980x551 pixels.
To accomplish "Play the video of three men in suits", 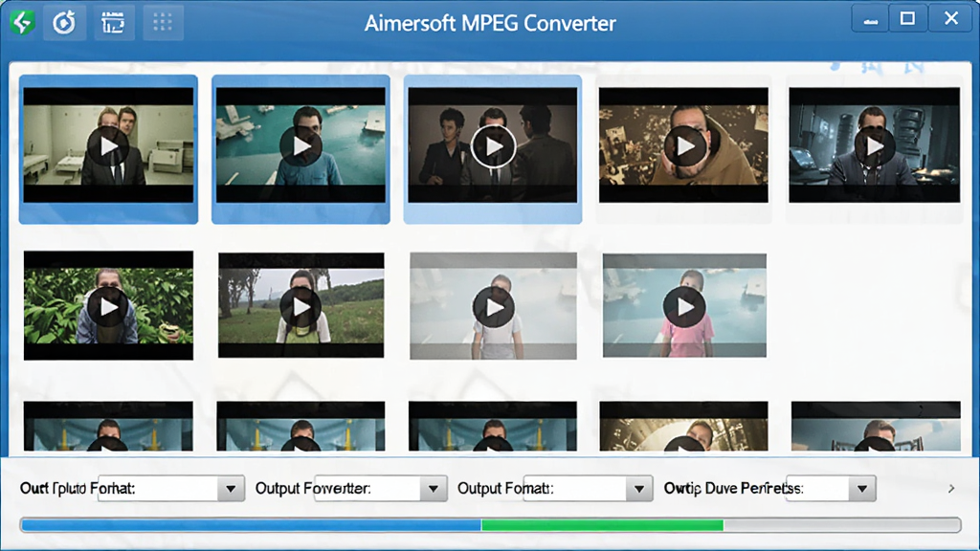I will [x=493, y=146].
